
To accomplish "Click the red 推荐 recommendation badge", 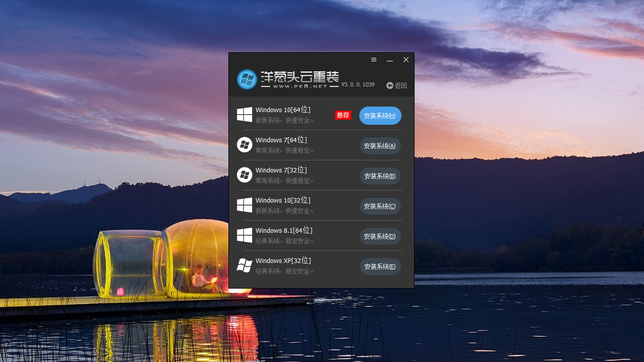I will tap(343, 115).
